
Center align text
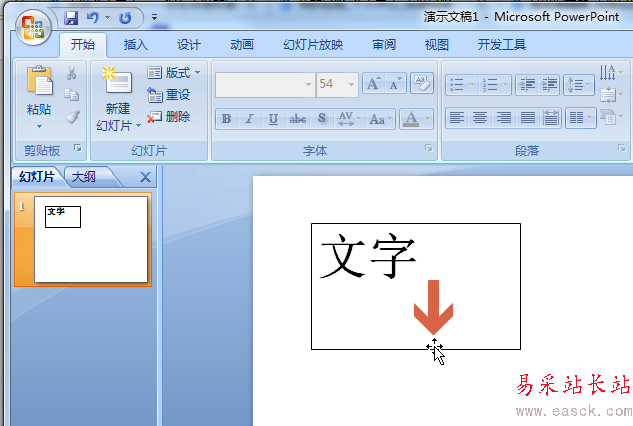point(480,118)
